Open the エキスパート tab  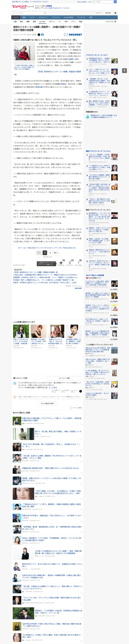pos(43,17)
